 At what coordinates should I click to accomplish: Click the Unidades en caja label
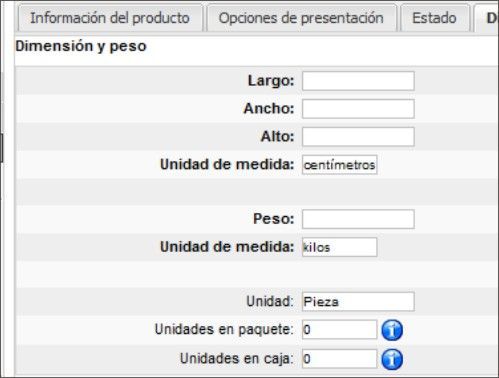(x=237, y=359)
